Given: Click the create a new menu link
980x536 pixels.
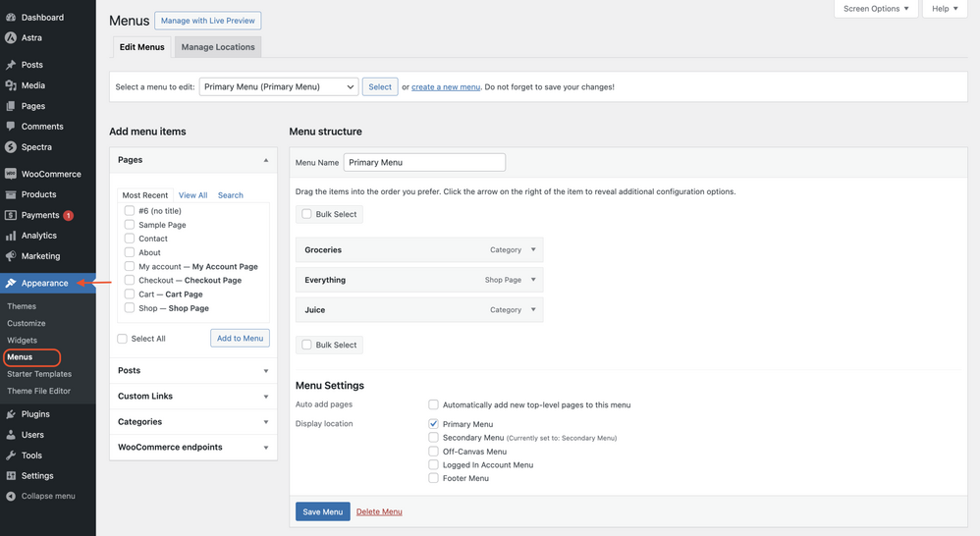Looking at the screenshot, I should point(446,86).
